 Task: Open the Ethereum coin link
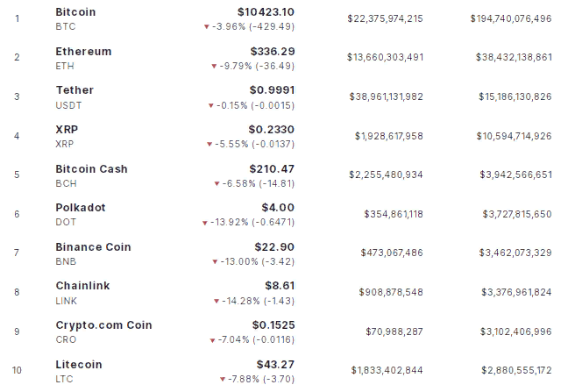point(83,52)
